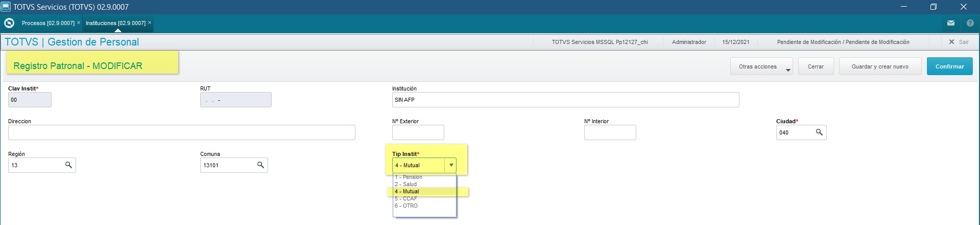Click the Ciudad search magnifier icon
The image size is (980, 225).
pos(819,132)
